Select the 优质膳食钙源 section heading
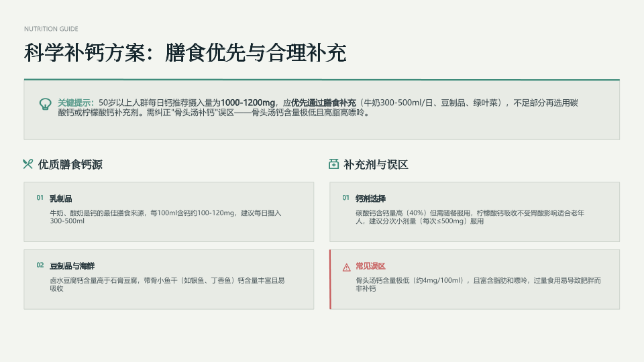Image resolution: width=644 pixels, height=362 pixels. coord(70,165)
